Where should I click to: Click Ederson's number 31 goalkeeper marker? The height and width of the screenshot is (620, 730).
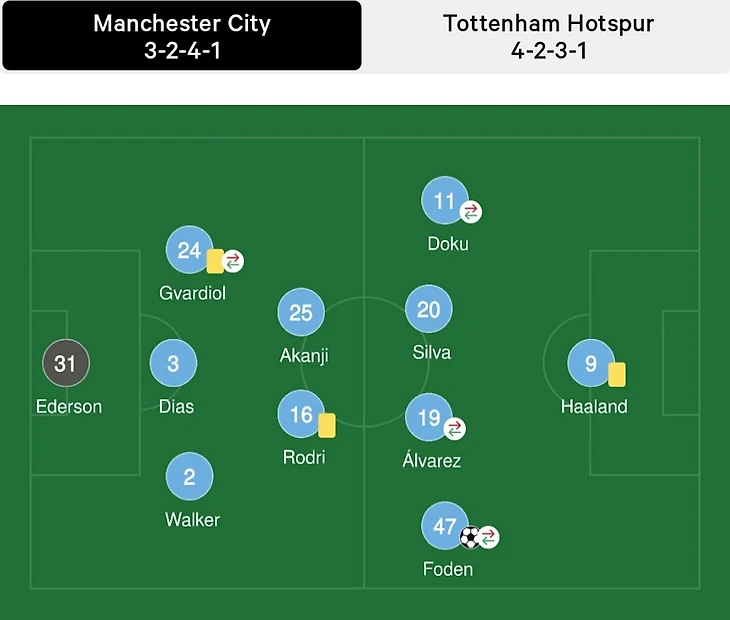tap(65, 364)
